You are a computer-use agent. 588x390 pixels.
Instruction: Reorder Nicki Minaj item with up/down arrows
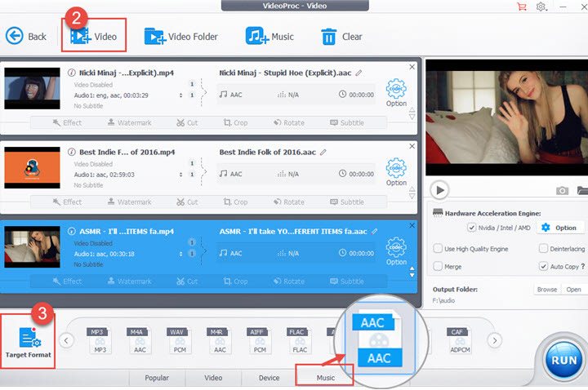tap(412, 113)
